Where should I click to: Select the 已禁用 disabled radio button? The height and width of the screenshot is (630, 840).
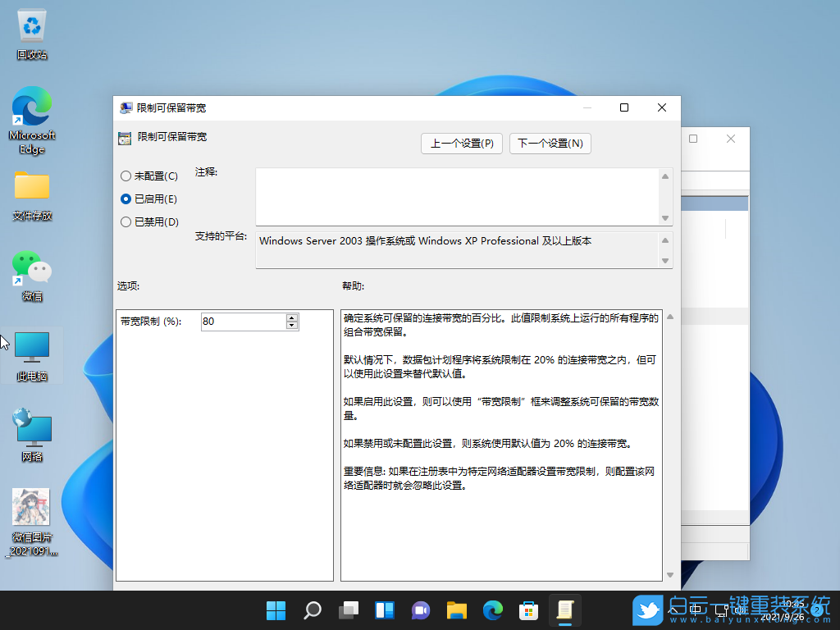[127, 221]
